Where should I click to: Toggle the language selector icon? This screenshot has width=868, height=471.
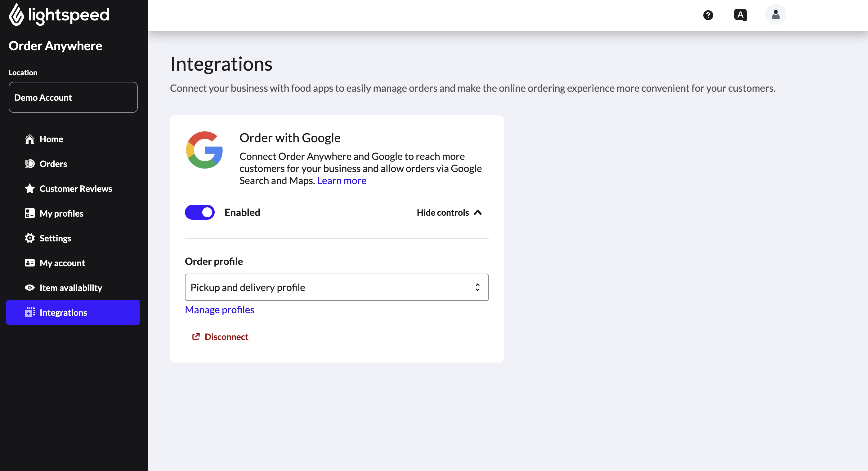(x=740, y=15)
